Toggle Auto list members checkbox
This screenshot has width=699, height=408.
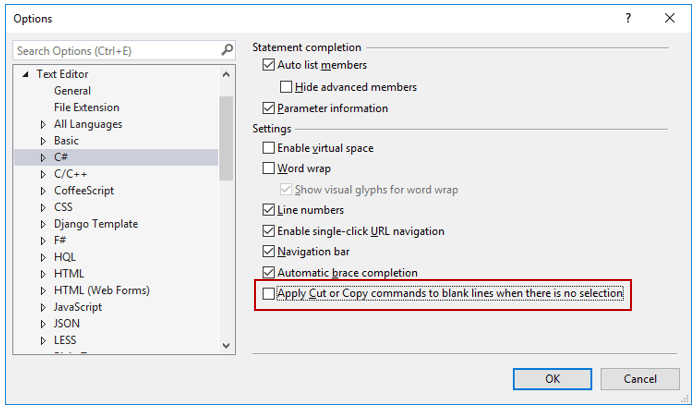268,66
